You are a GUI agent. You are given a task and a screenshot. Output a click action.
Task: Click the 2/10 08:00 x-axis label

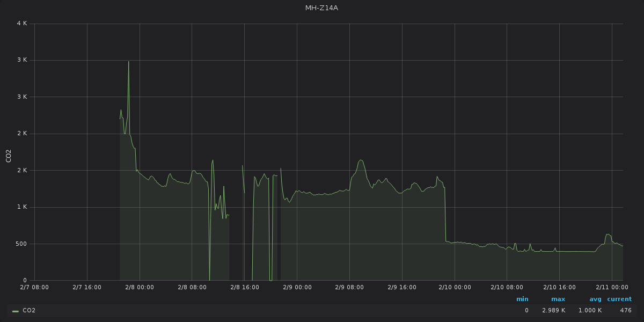point(508,287)
